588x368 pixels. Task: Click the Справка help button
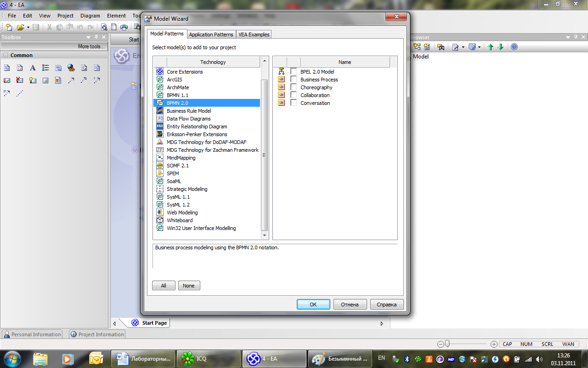386,305
